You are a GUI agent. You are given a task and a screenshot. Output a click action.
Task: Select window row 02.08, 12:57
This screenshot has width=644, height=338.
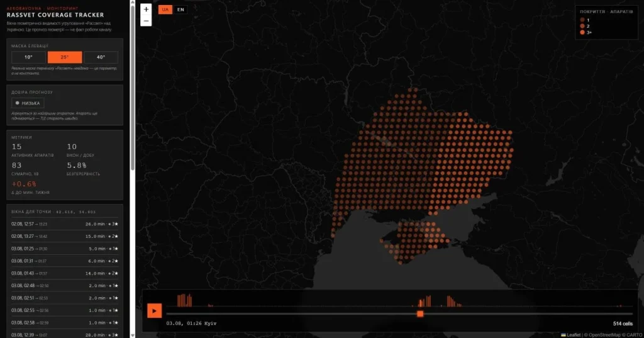[65, 224]
